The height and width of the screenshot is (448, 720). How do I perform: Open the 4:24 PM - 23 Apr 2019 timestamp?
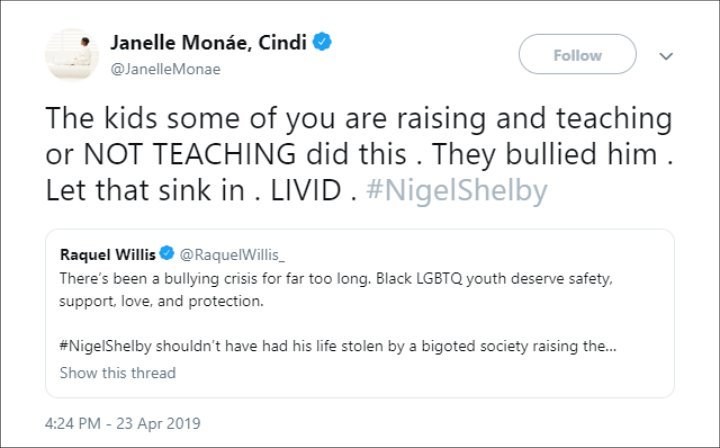123,423
